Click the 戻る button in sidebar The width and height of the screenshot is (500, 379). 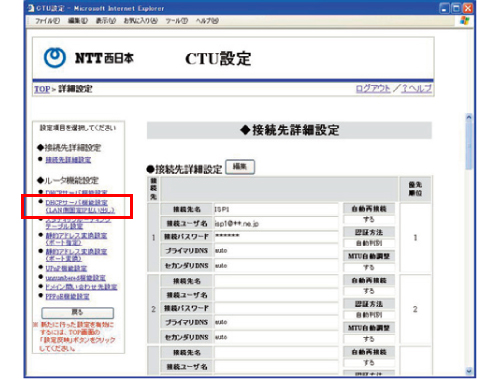click(x=78, y=313)
